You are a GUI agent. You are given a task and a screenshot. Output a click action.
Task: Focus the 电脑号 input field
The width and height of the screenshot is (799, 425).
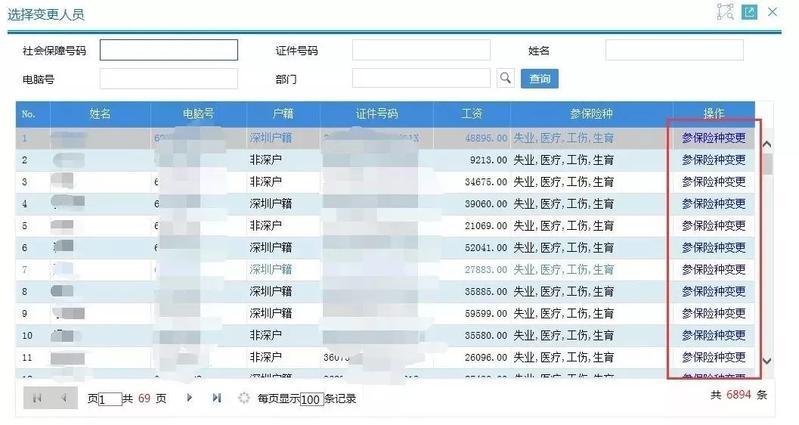tap(169, 78)
